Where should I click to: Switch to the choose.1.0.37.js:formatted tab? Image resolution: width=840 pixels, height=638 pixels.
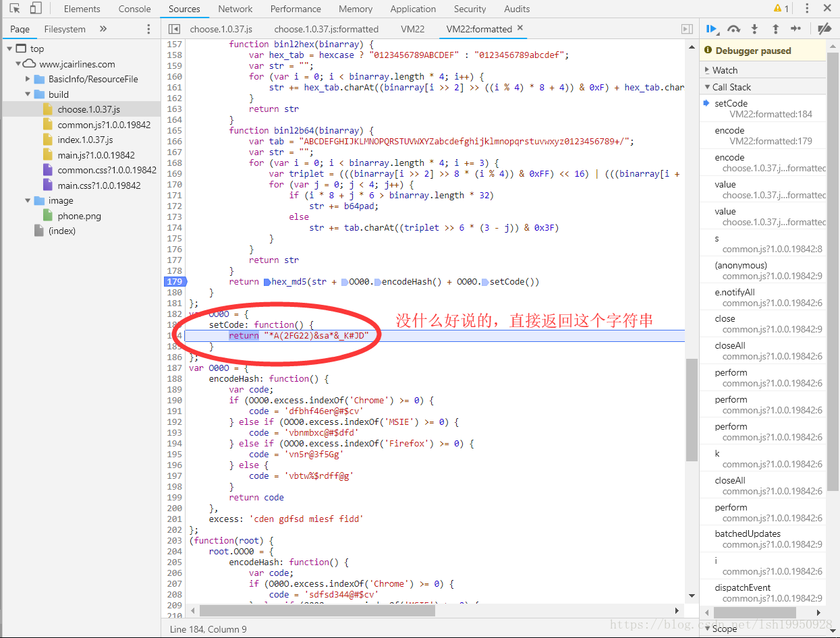click(x=327, y=29)
